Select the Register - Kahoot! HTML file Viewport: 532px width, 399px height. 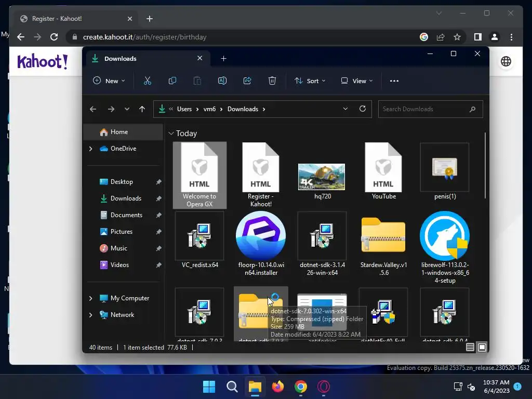click(261, 175)
